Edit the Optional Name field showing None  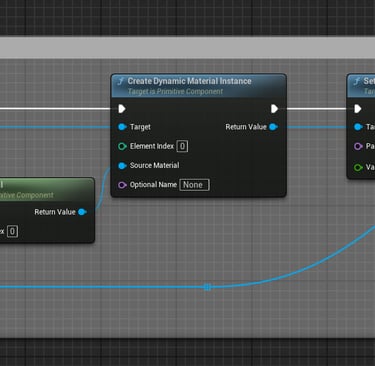[194, 185]
